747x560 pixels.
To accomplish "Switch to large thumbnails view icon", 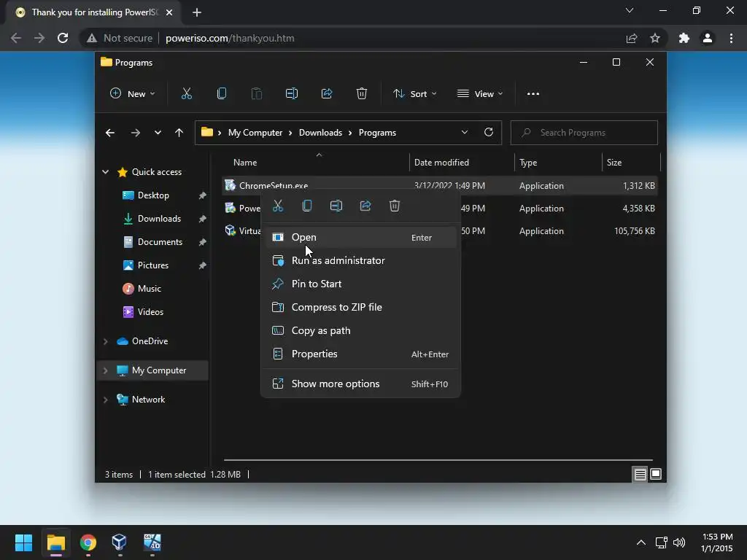I will 656,474.
